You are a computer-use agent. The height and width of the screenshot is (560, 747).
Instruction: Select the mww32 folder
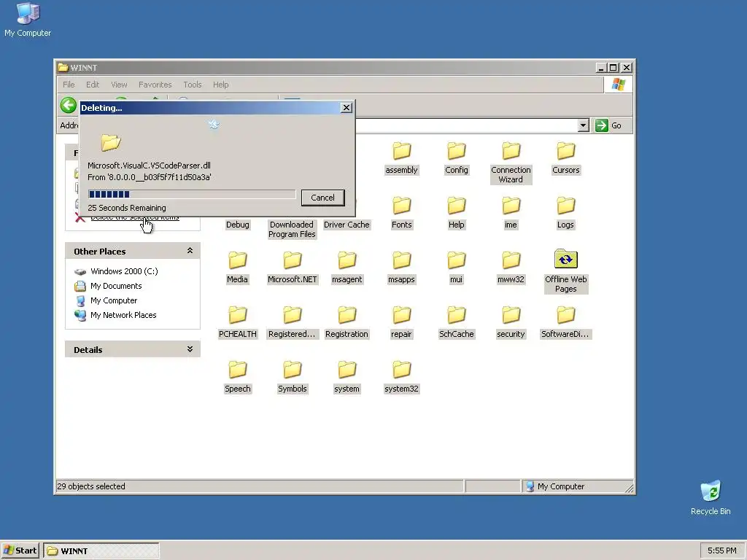511,268
